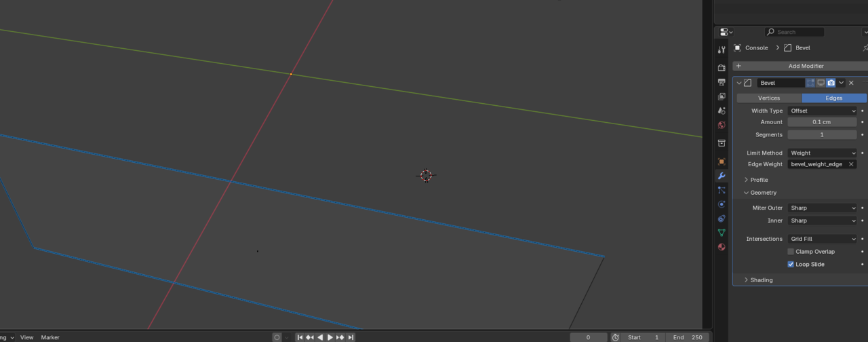Play animation in reverse
Screen dimensions: 868x342
click(320, 337)
